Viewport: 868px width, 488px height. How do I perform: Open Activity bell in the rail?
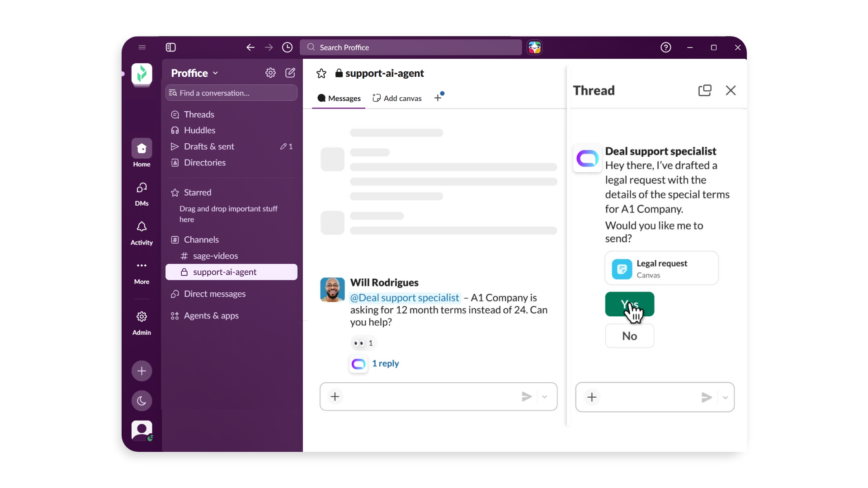point(142,233)
